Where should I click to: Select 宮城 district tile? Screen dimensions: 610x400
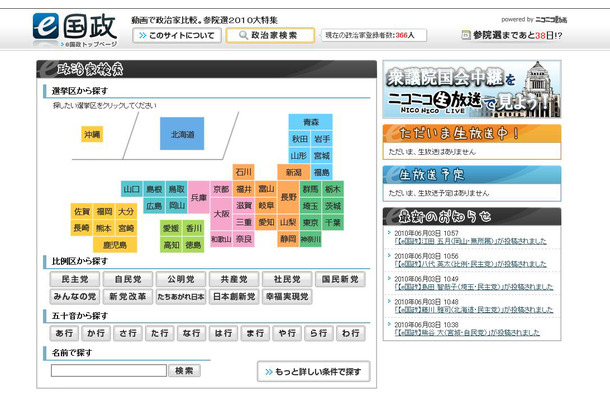pos(322,156)
